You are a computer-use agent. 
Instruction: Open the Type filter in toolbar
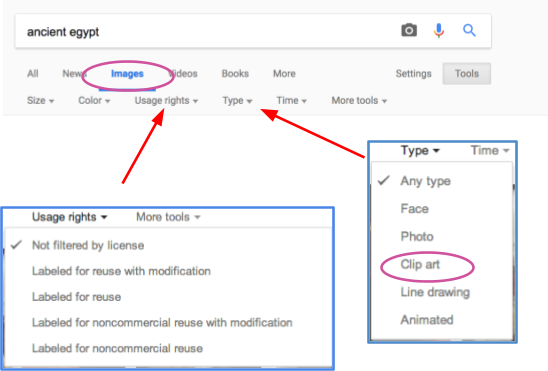(237, 101)
